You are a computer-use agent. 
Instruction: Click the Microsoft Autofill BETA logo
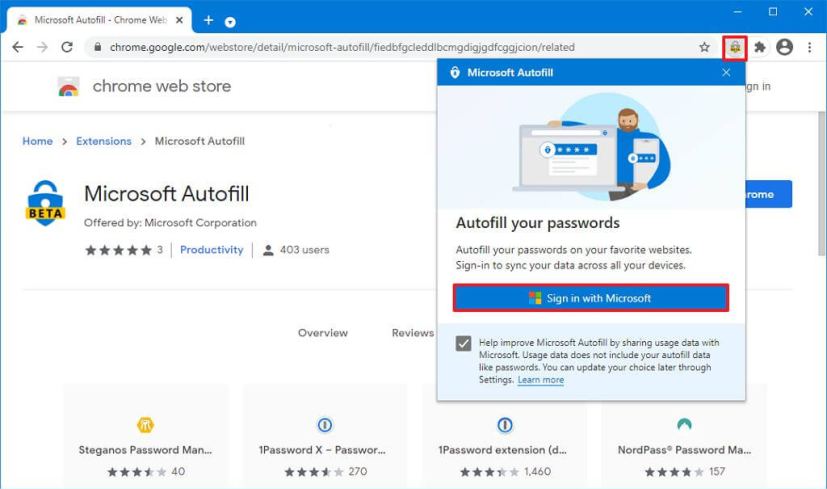point(45,204)
